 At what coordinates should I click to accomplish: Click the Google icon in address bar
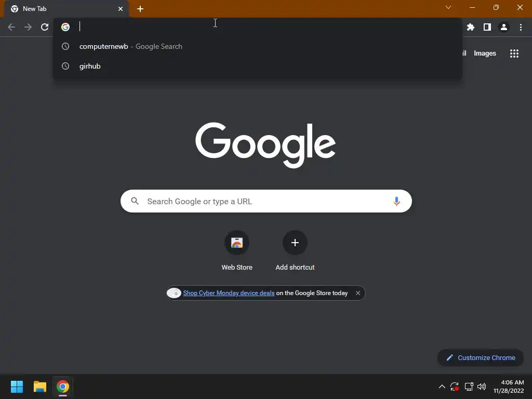65,27
